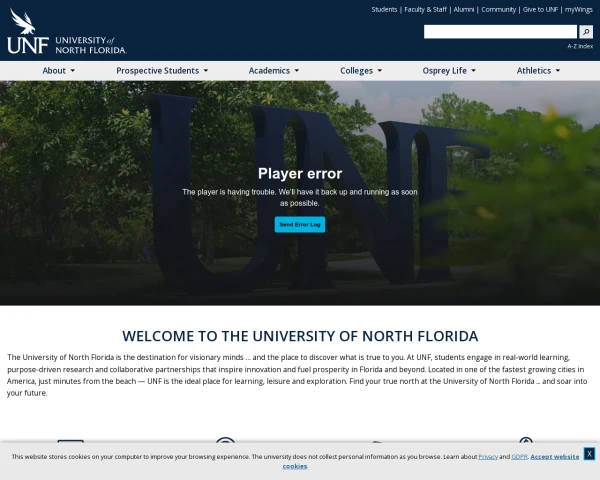Focus the site search field
The width and height of the screenshot is (600, 480).
[x=500, y=32]
